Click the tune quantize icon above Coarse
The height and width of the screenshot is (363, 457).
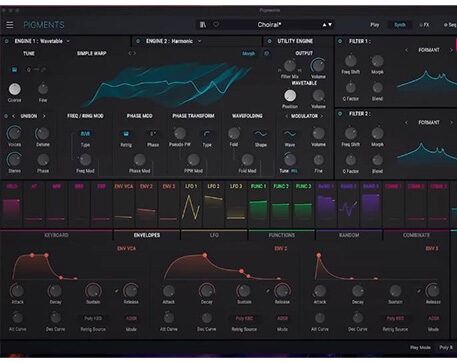[14, 69]
